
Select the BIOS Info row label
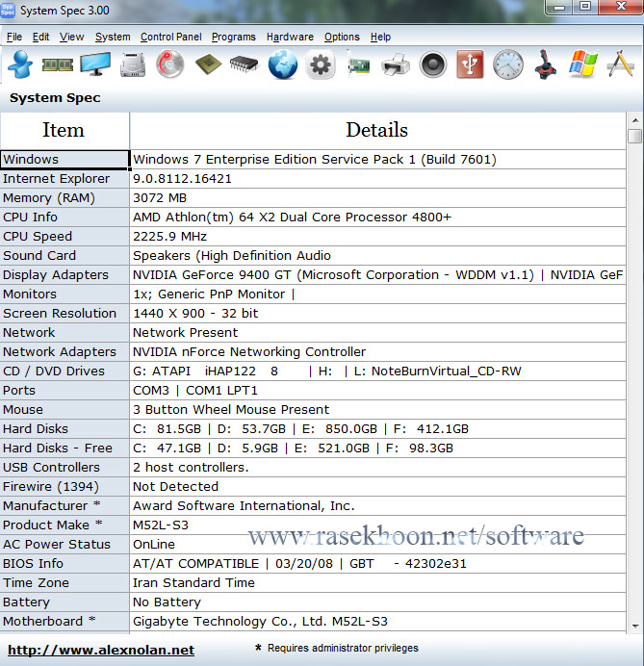click(64, 564)
